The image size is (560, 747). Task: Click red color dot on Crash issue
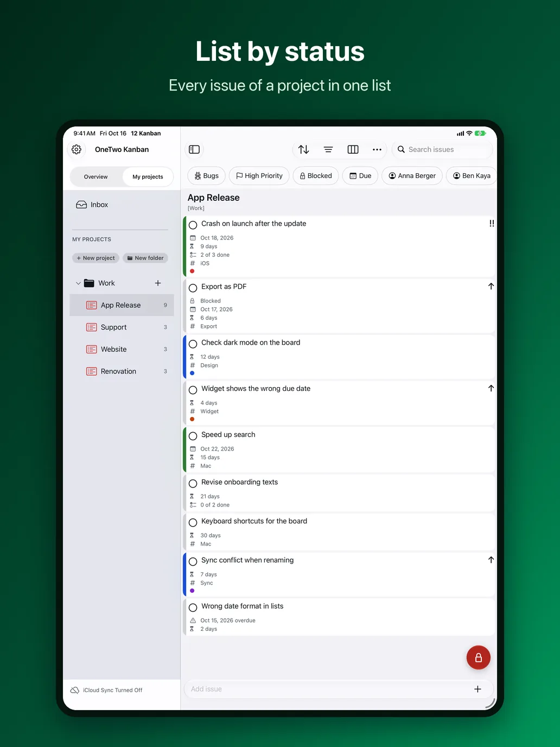point(192,271)
